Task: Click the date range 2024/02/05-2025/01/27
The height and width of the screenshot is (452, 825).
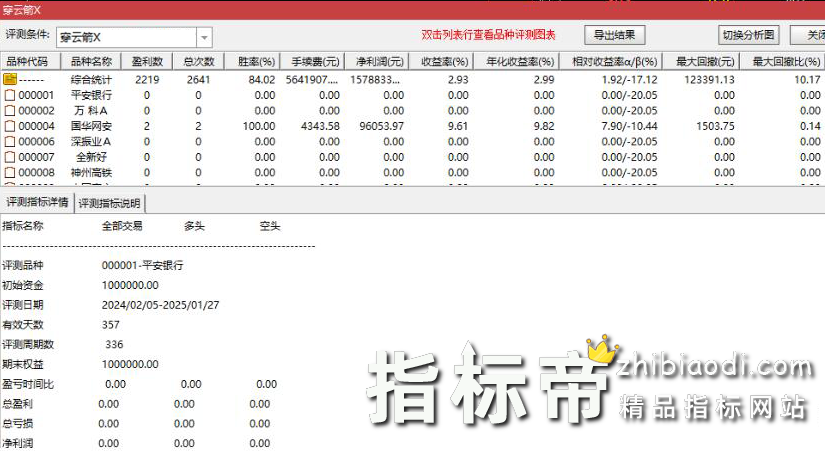Action: (160, 305)
